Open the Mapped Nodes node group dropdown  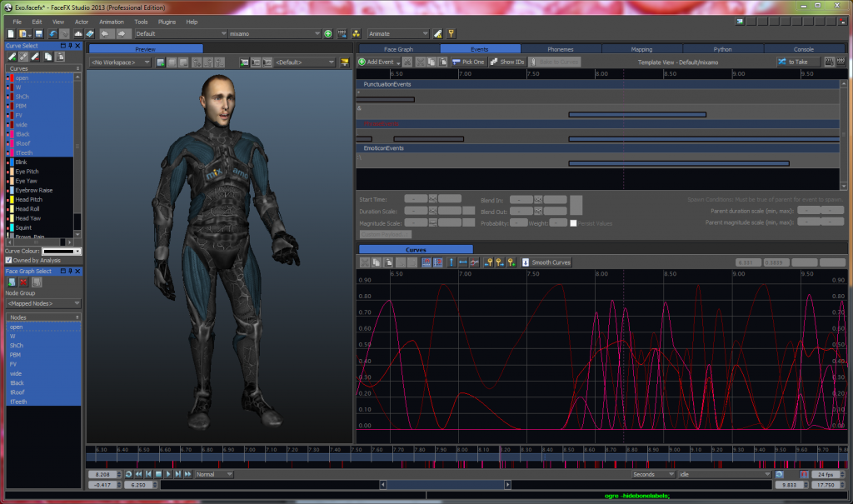(43, 303)
